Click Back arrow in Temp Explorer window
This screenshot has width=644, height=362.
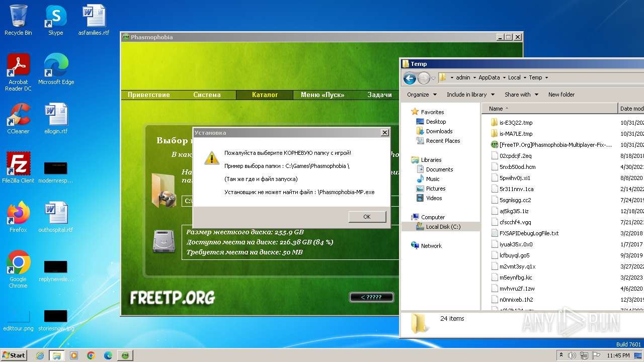point(410,78)
